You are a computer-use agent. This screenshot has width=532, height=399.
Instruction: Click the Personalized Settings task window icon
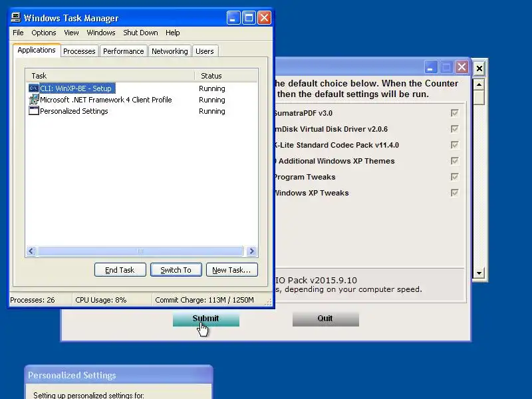coord(34,110)
